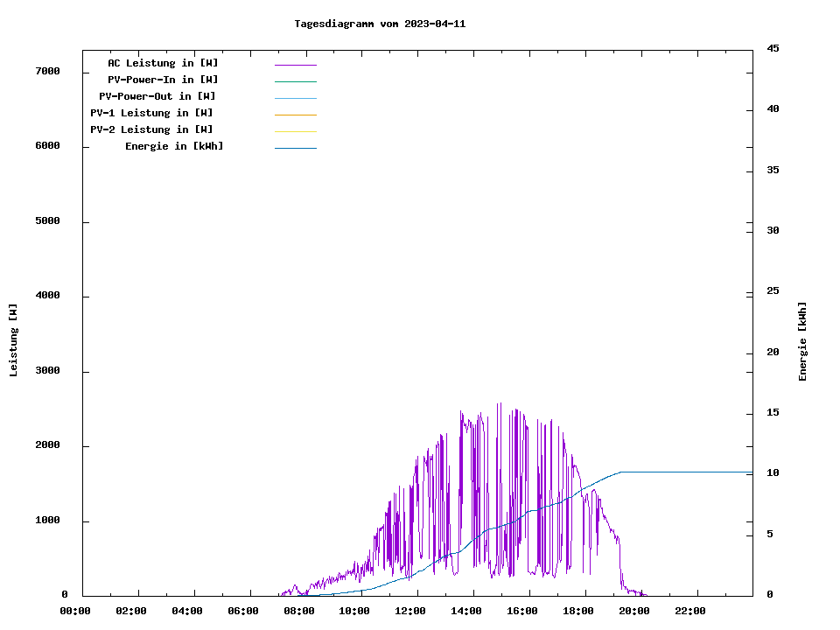Screen dimensions: 840x630
Task: Click the 3000 tick on the power axis
Action: pyautogui.click(x=48, y=371)
